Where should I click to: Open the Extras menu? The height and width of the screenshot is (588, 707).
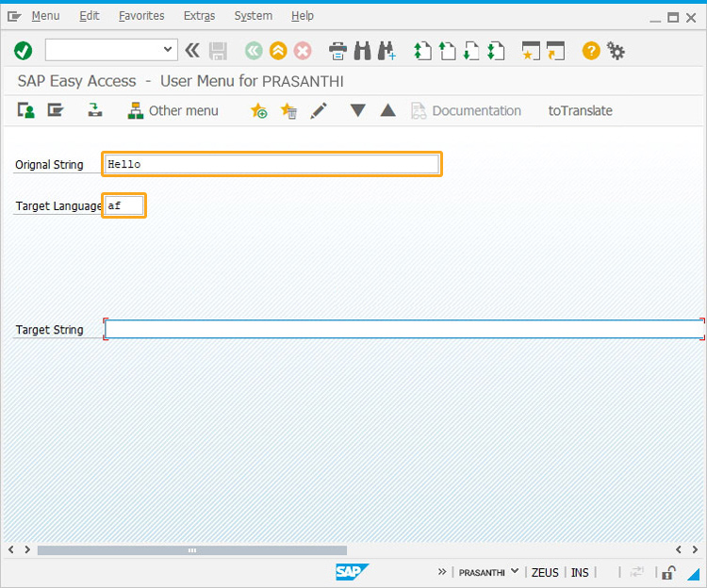(199, 16)
